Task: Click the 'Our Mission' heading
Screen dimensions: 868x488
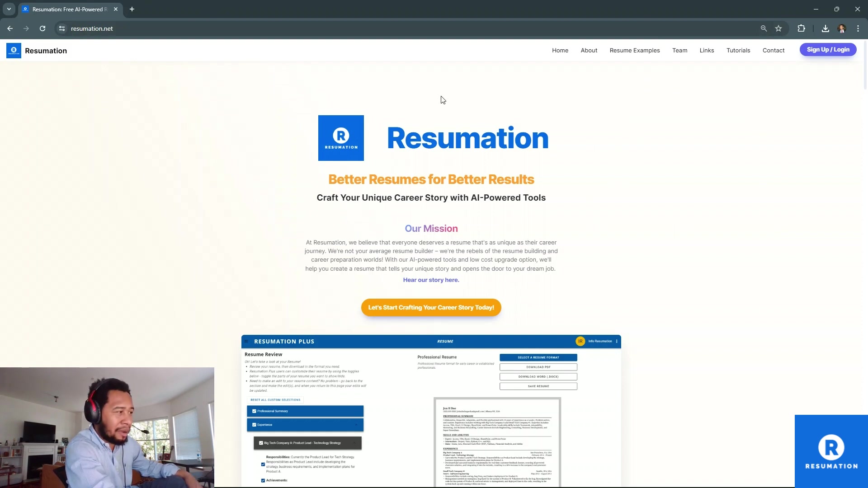Action: click(x=431, y=229)
